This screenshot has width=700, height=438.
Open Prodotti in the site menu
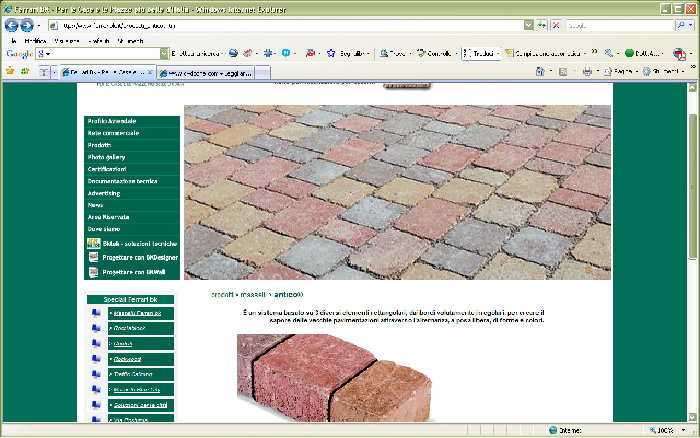pos(132,145)
